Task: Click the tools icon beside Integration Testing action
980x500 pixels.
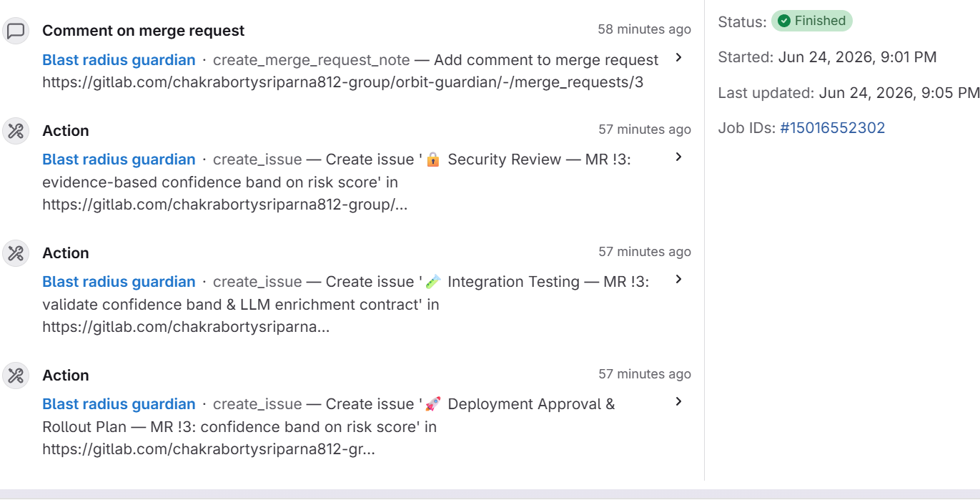Action: click(16, 254)
